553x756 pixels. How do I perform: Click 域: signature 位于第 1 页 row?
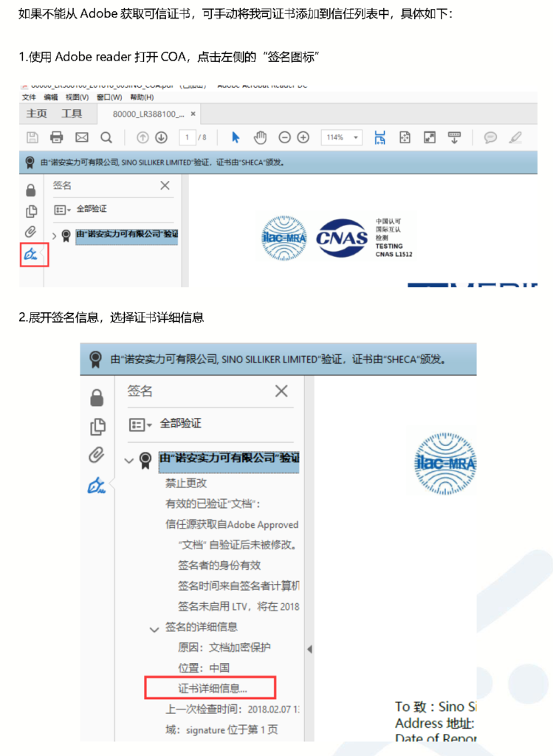(221, 730)
